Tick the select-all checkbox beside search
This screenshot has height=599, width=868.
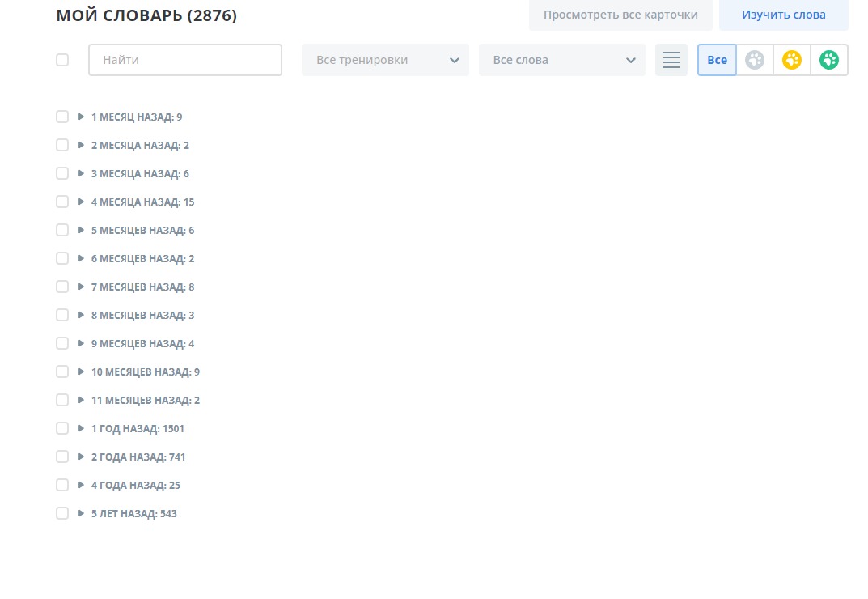point(62,60)
